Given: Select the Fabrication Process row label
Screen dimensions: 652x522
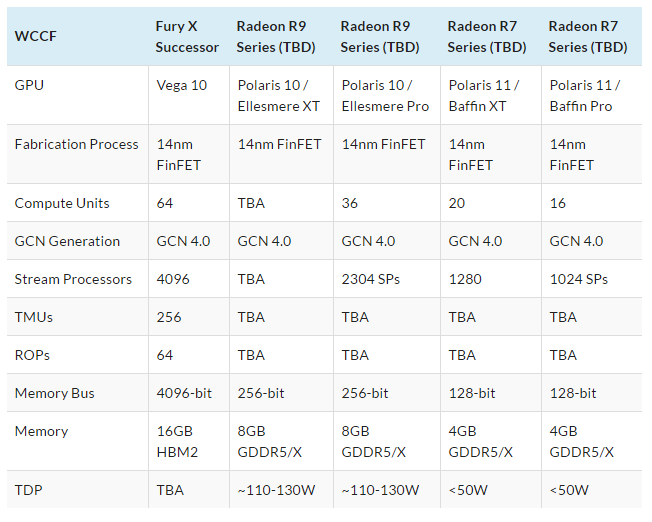Looking at the screenshot, I should tap(77, 145).
